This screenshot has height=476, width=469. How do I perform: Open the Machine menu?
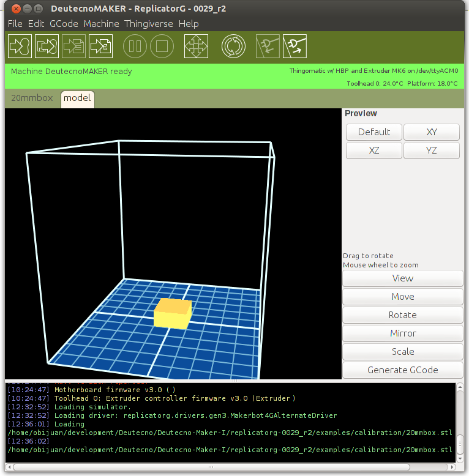click(101, 24)
